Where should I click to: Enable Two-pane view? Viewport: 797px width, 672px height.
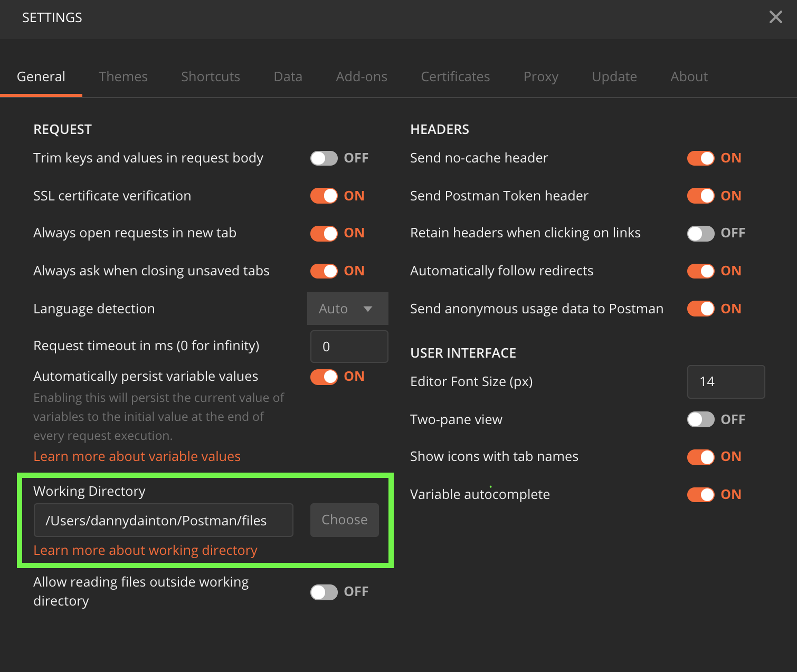[701, 419]
